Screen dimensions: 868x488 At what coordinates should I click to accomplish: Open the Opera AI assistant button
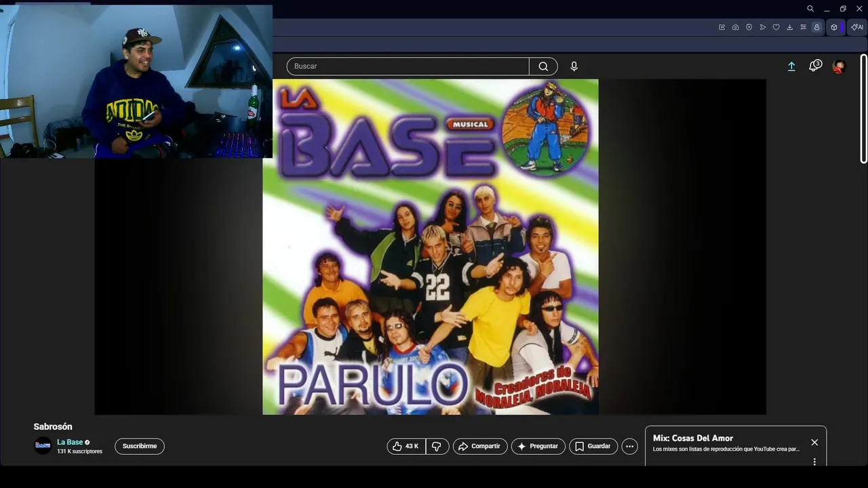857,27
